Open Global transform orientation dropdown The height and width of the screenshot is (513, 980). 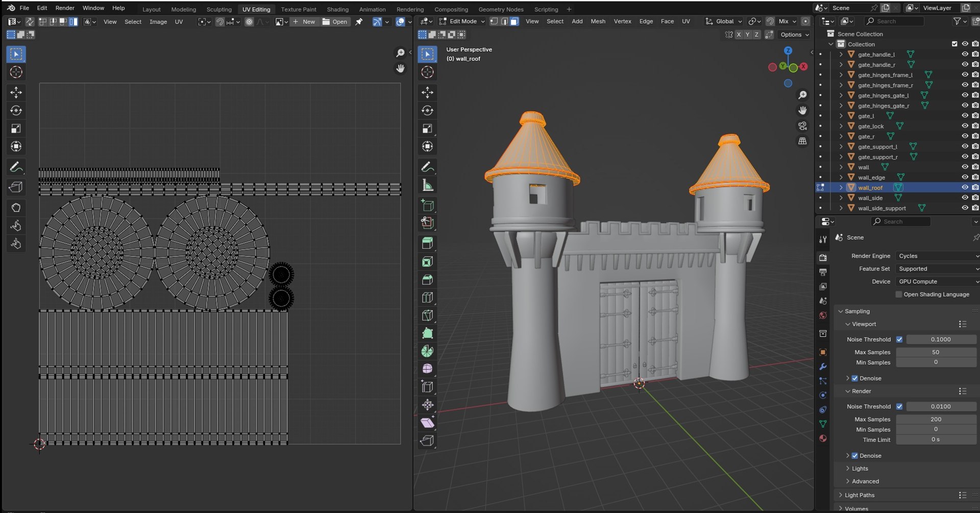tap(724, 21)
